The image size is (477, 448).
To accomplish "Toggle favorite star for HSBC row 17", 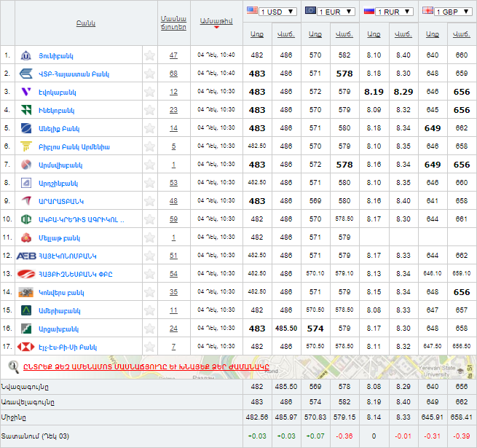I will click(149, 347).
